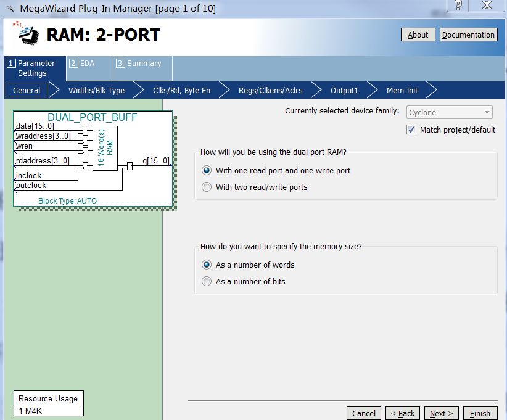Click the number 2 icon on EDA tab
This screenshot has width=507, height=420.
[73, 63]
